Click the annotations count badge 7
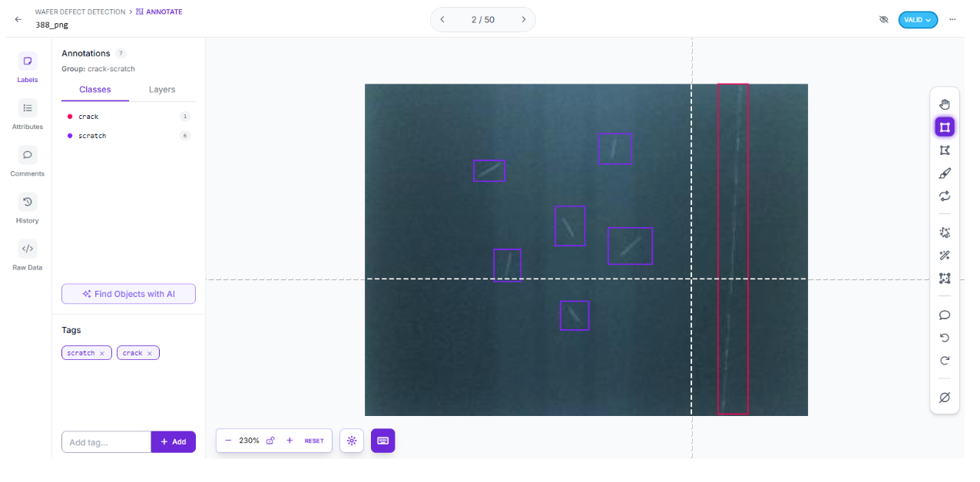Image resolution: width=980 pixels, height=482 pixels. (x=121, y=53)
